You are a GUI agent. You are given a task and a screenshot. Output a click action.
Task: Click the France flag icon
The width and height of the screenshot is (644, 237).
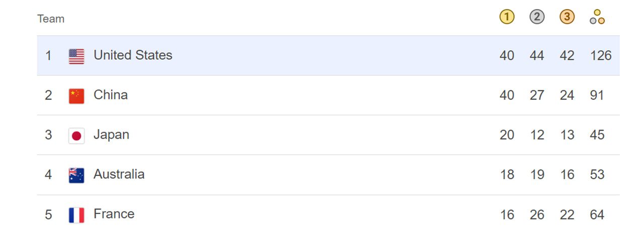click(x=76, y=215)
